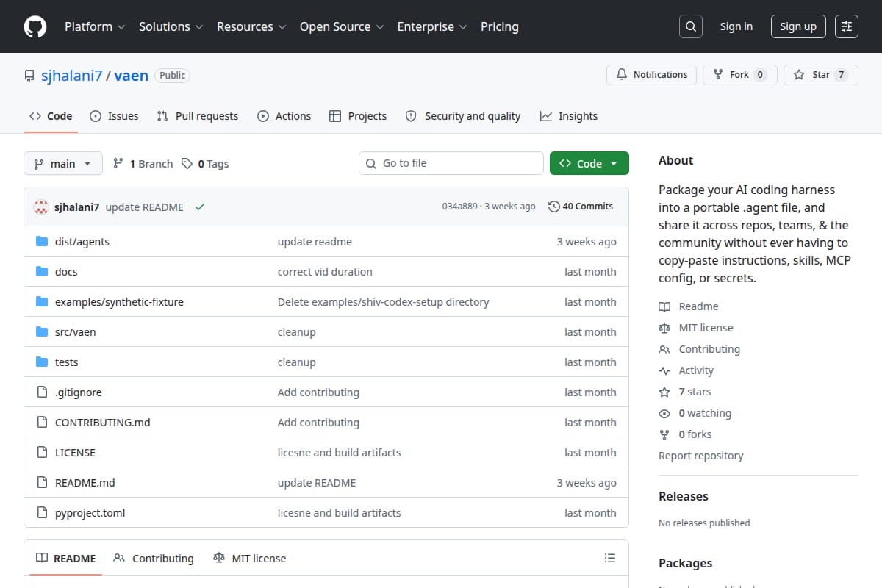The width and height of the screenshot is (882, 588).
Task: Open the Insights tab
Action: (569, 116)
